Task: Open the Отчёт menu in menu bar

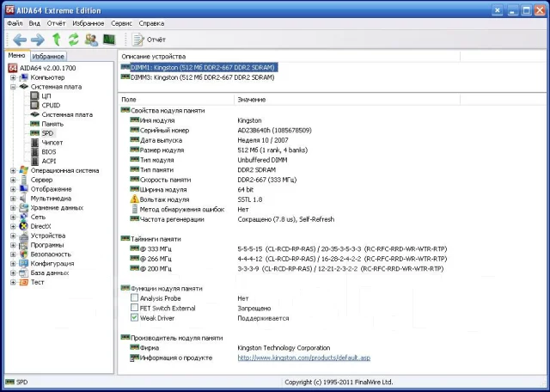Action: pyautogui.click(x=56, y=23)
